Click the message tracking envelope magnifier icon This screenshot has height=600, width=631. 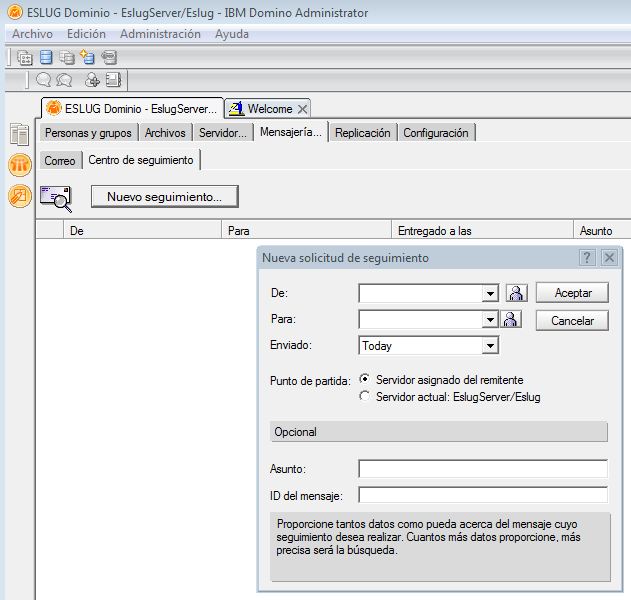(56, 198)
